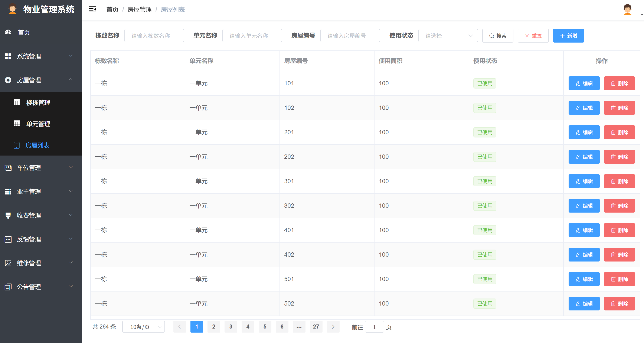Toggle sidebar collapse hamburger icon

[x=92, y=10]
